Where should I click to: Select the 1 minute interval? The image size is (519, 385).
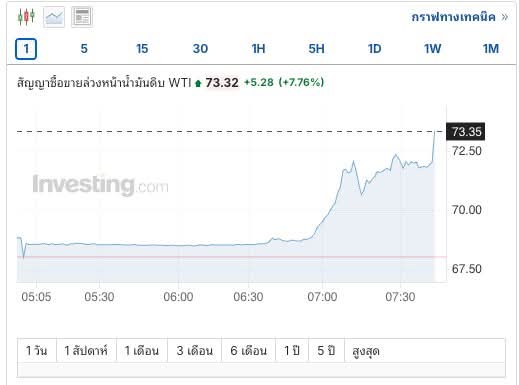[x=26, y=49]
